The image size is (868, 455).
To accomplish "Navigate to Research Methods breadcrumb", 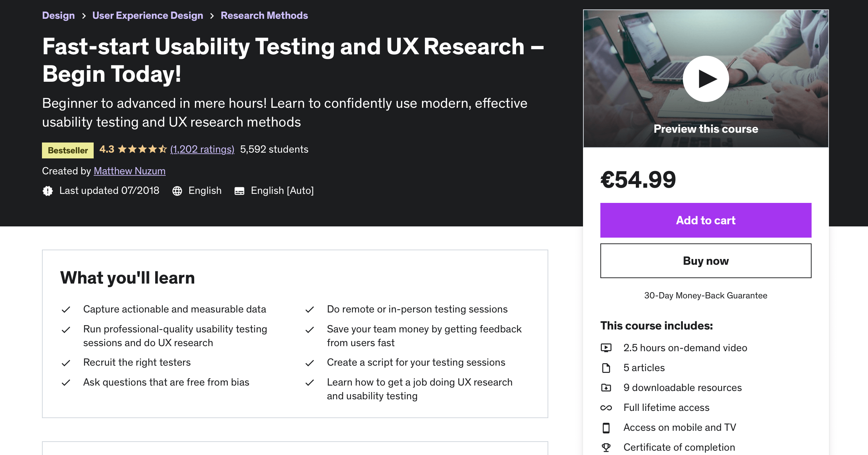I will (264, 16).
